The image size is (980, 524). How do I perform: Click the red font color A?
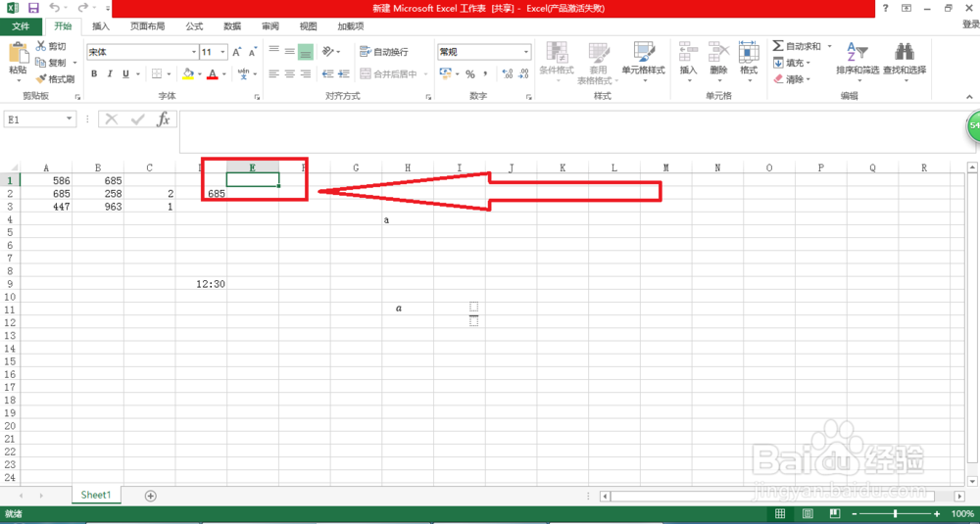tap(213, 73)
